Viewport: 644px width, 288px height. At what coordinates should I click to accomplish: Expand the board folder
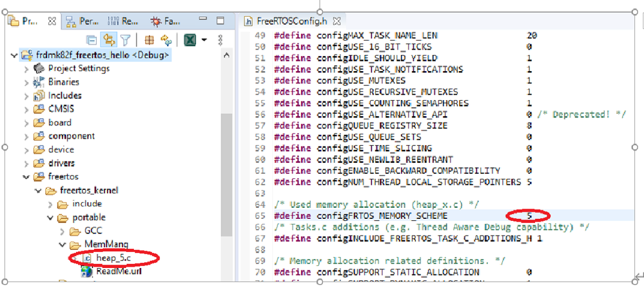pos(26,123)
